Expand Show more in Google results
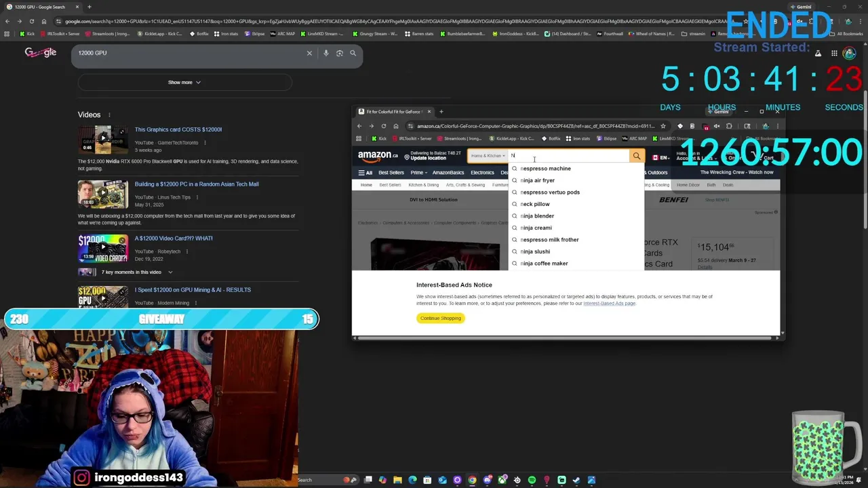 tap(184, 82)
